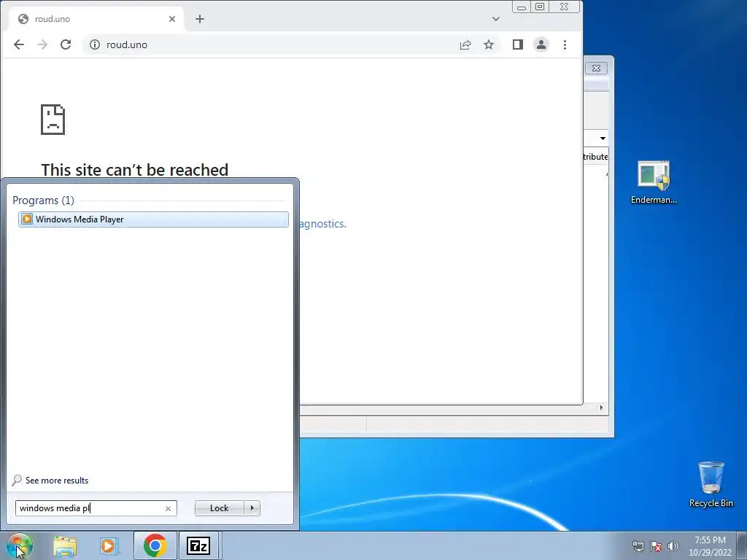Click the Show desktop strip on the taskbar
Image resolution: width=747 pixels, height=560 pixels.
click(743, 546)
